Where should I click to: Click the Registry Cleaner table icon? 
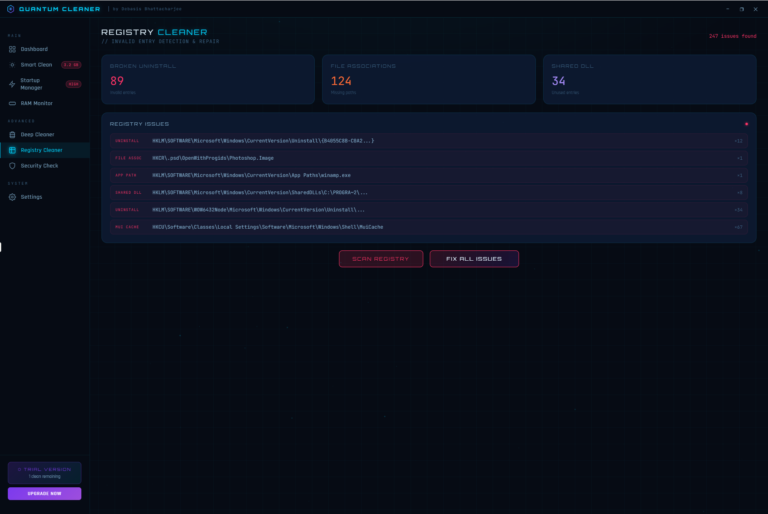12,150
